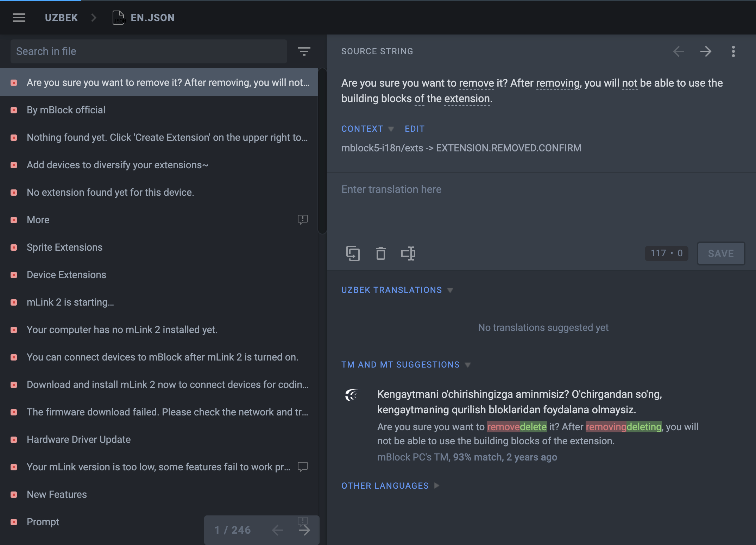Screen dimensions: 756x545
Task: Click the trash clear translation icon
Action: [x=380, y=253]
